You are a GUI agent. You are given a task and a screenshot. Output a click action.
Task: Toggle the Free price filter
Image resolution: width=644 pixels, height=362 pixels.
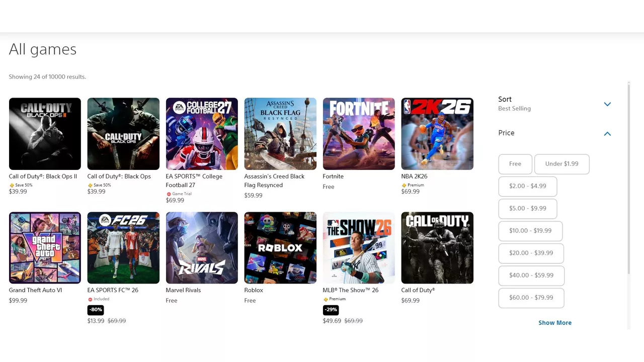coord(515,164)
